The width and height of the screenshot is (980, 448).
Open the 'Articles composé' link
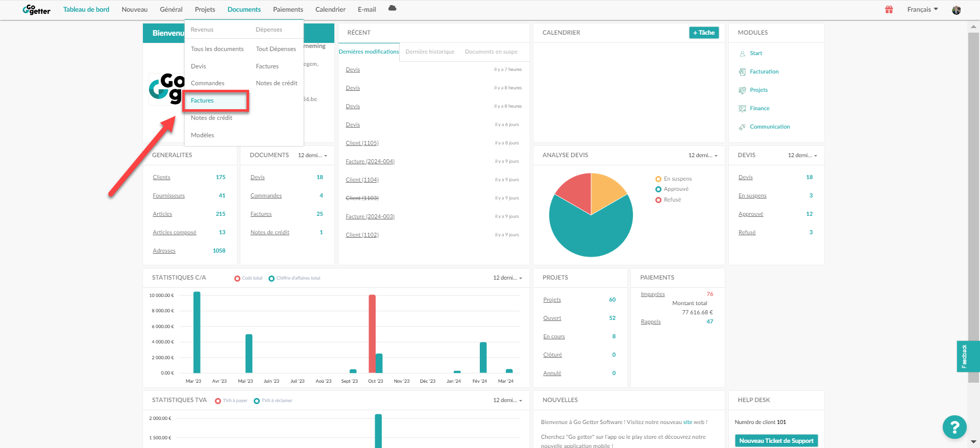tap(174, 232)
